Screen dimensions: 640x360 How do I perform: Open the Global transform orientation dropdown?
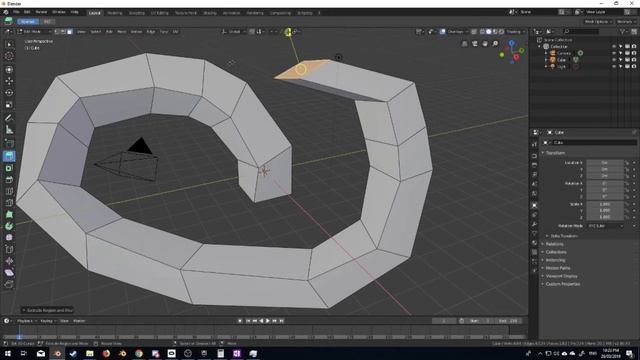coord(234,31)
